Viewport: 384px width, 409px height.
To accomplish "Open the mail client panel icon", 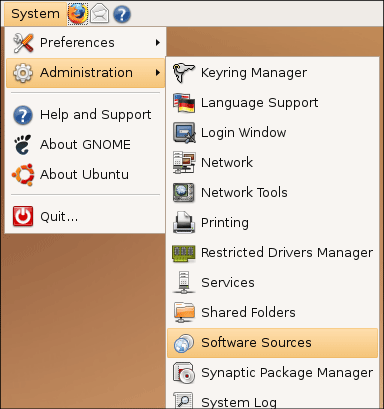I will 99,14.
